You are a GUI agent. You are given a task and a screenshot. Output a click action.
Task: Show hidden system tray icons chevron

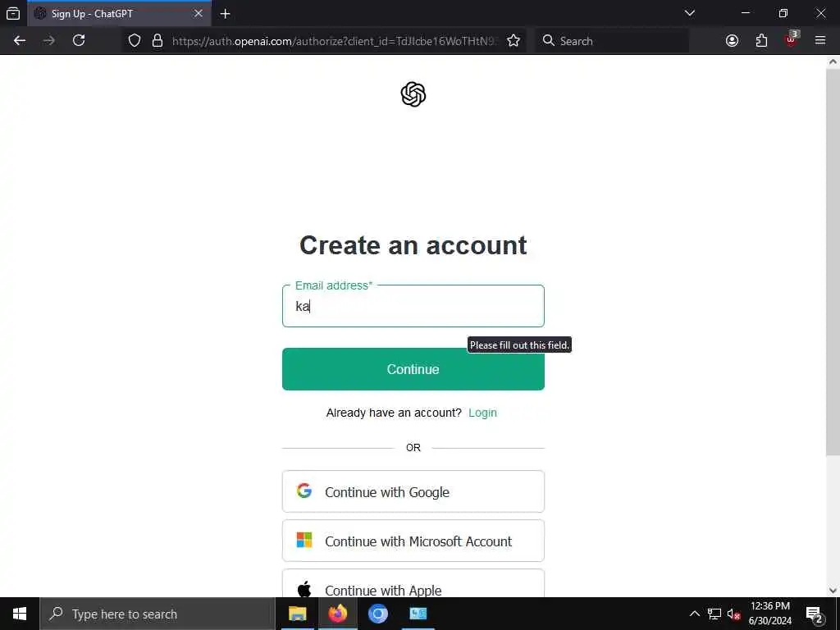[694, 614]
